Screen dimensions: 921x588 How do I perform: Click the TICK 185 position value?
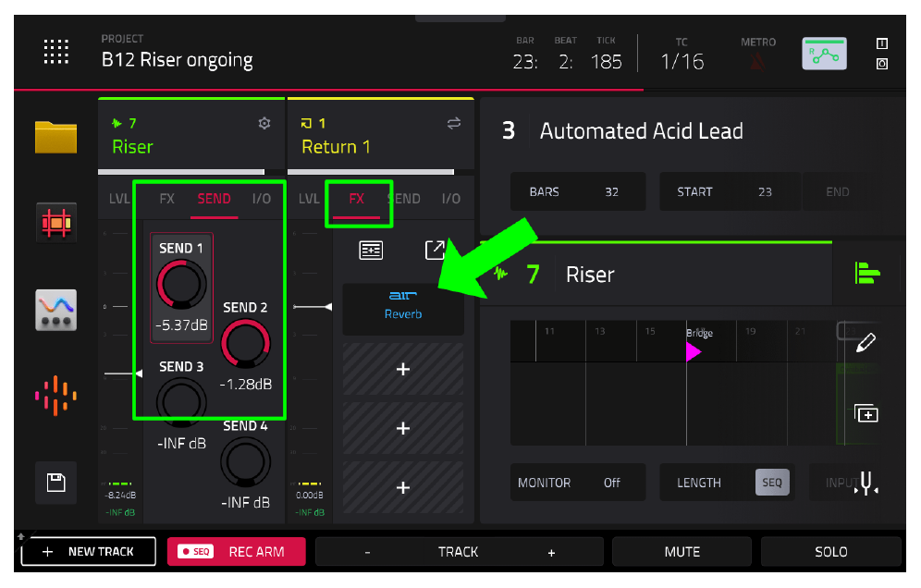(607, 61)
